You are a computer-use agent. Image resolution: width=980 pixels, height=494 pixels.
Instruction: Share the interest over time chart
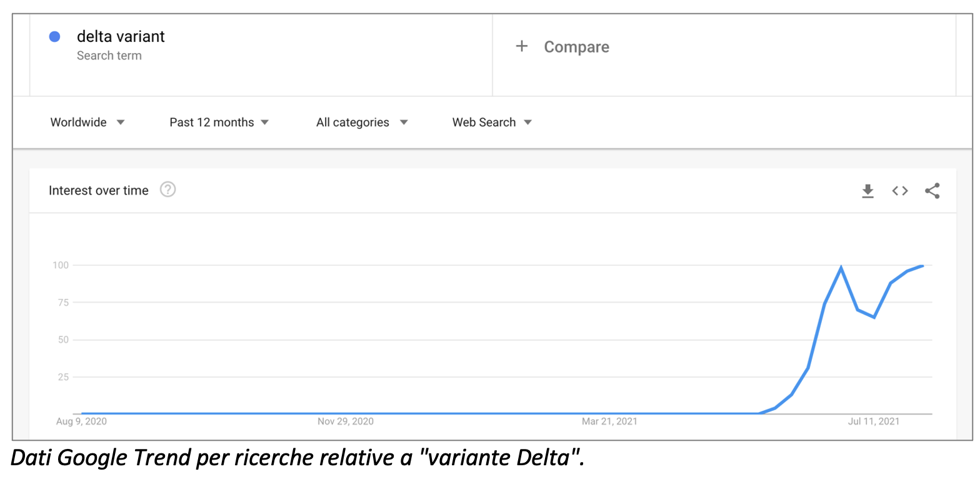pyautogui.click(x=932, y=191)
